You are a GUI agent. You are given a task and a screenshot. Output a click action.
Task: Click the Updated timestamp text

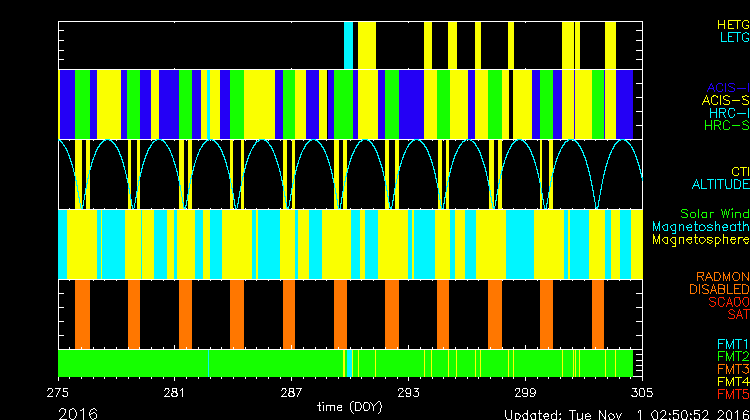point(625,414)
